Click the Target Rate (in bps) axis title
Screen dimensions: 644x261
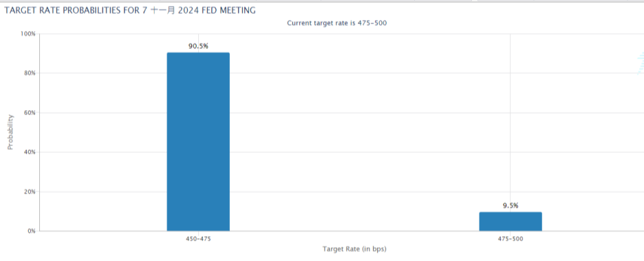(354, 249)
